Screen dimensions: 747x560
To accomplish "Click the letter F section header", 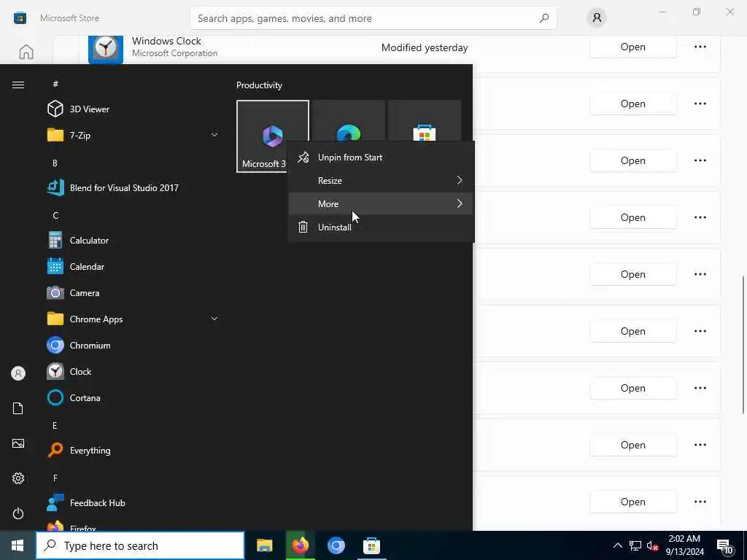I will 55,478.
